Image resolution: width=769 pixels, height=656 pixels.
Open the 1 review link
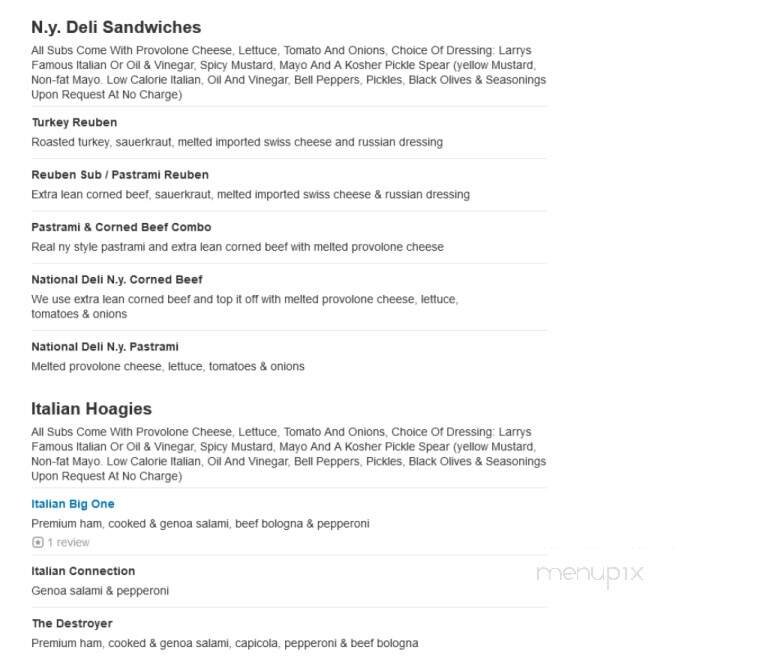[68, 543]
